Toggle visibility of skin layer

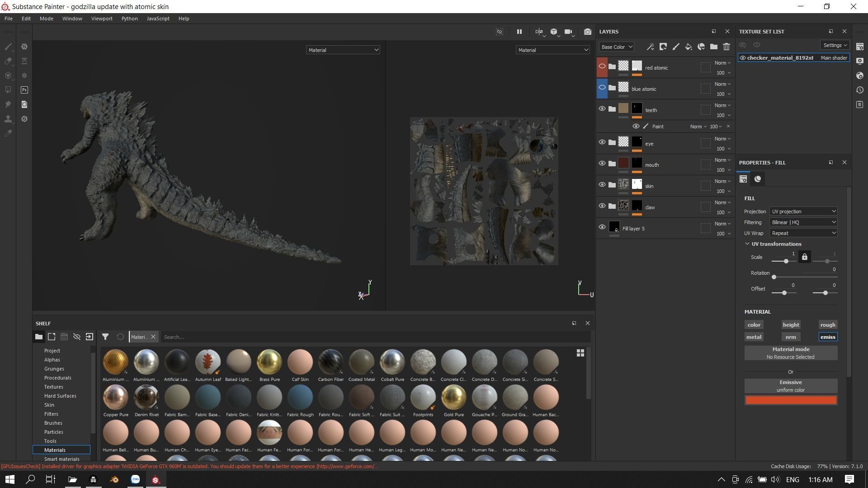(x=602, y=185)
